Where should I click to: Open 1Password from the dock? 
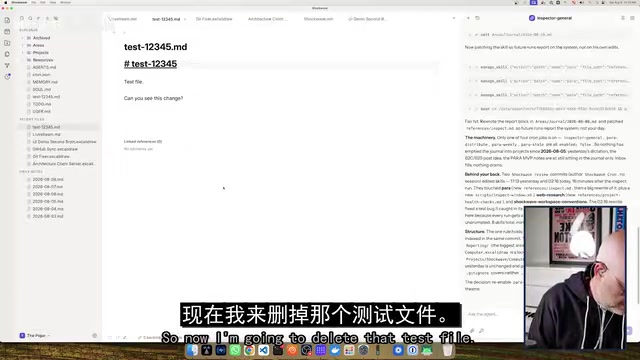point(413,350)
